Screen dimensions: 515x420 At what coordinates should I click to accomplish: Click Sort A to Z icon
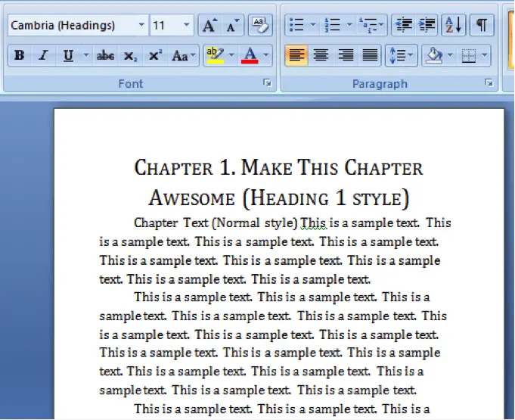[454, 25]
